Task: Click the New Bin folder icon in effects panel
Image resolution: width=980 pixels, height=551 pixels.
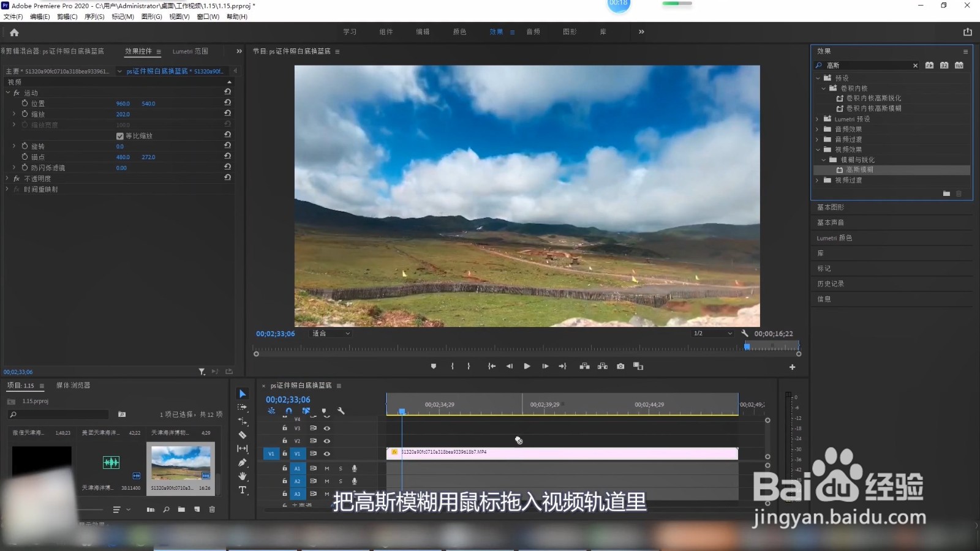Action: (946, 193)
